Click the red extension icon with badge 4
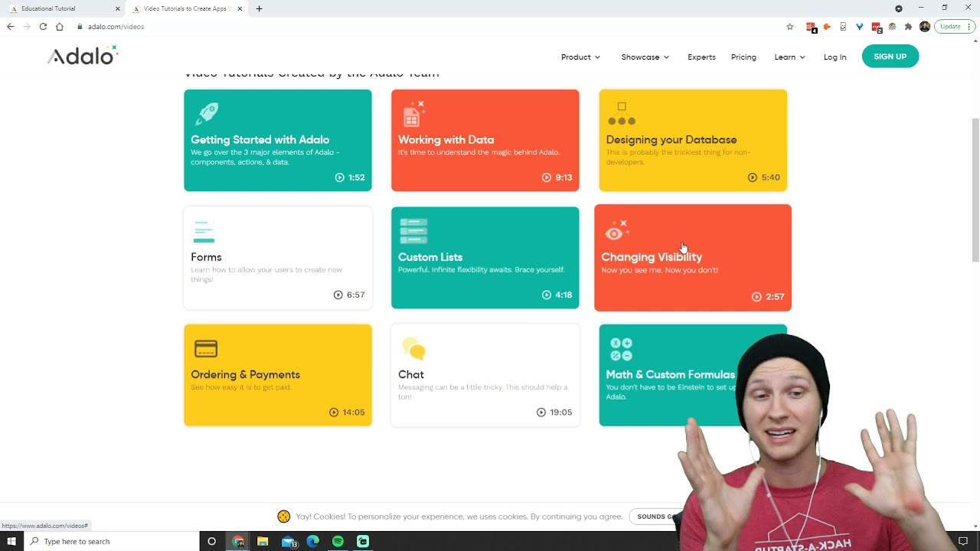This screenshot has width=980, height=551. (811, 27)
